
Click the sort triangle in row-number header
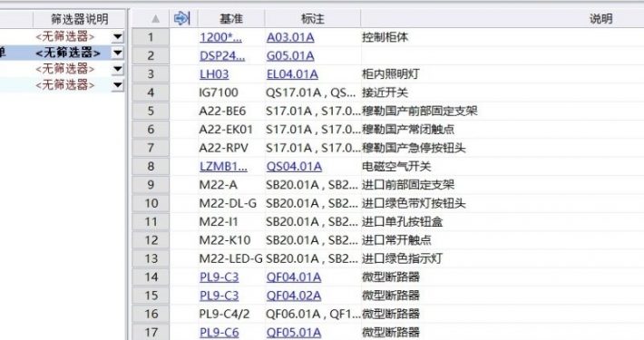tap(156, 18)
